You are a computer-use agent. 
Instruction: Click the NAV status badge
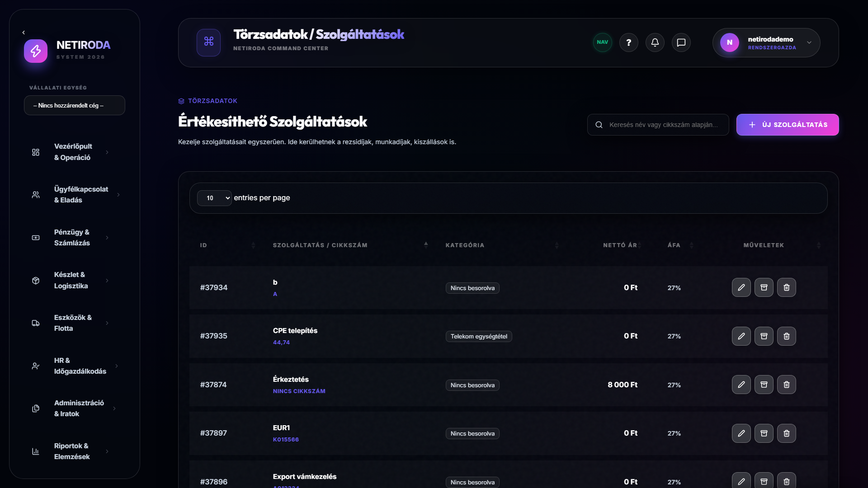(602, 42)
